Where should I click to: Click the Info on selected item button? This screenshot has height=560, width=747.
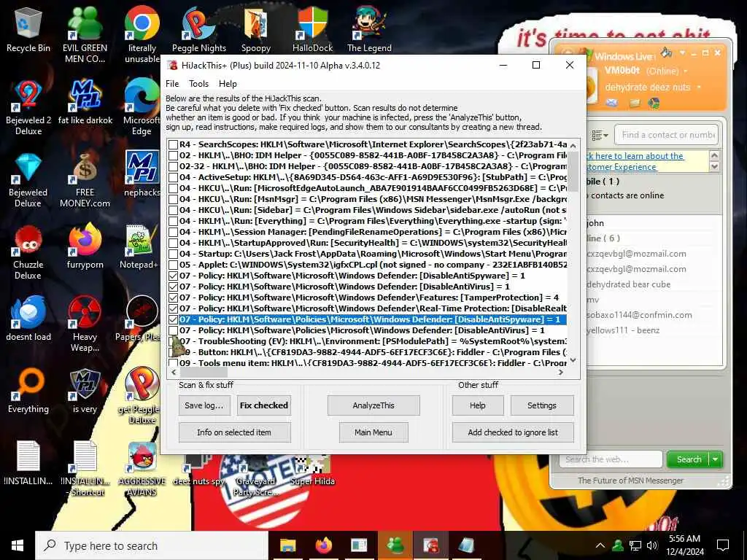coord(234,432)
